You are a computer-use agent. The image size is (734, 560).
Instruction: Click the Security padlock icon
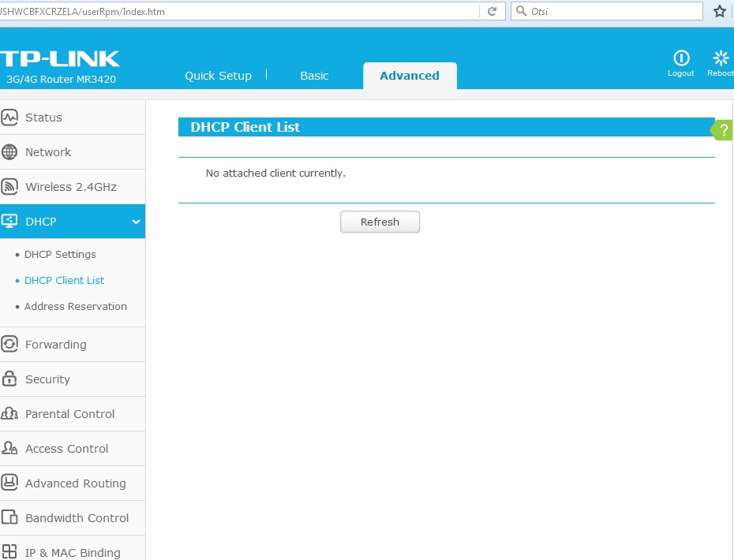point(9,379)
